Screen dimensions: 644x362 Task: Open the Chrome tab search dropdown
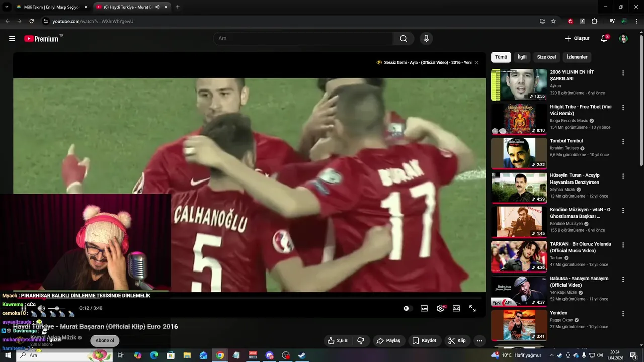tap(7, 7)
